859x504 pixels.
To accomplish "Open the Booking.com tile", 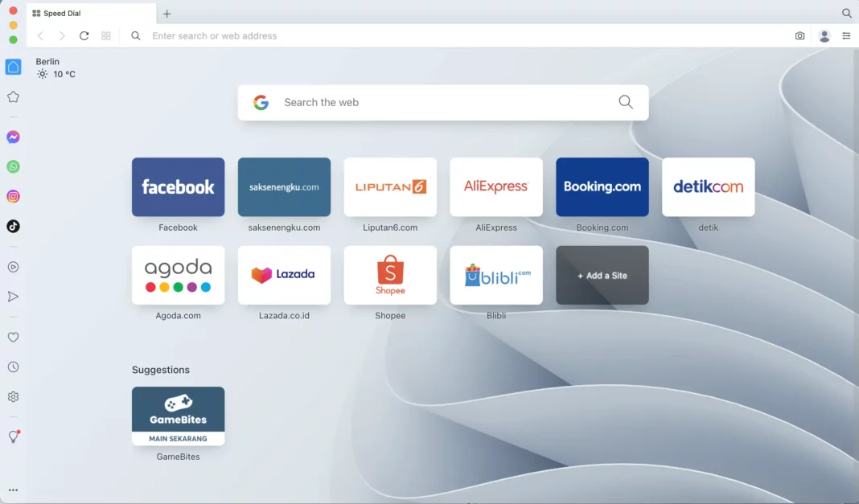I will coord(602,187).
